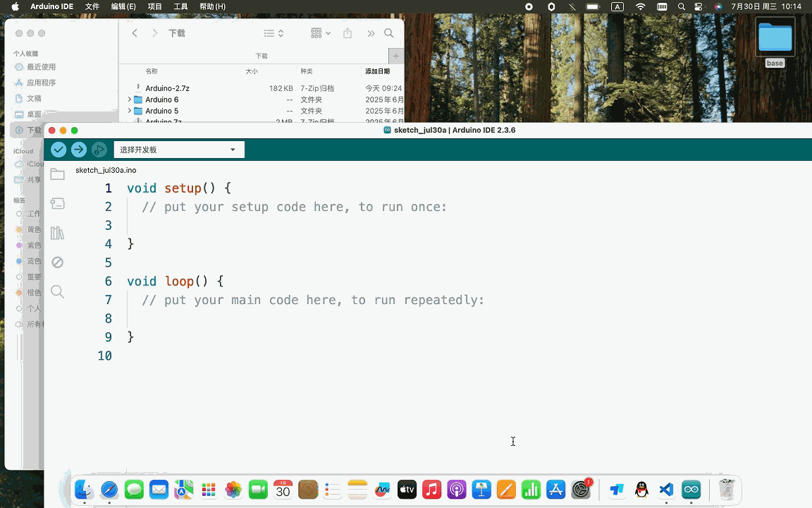Open the Finder group-by dropdown
812x508 pixels.
click(321, 33)
